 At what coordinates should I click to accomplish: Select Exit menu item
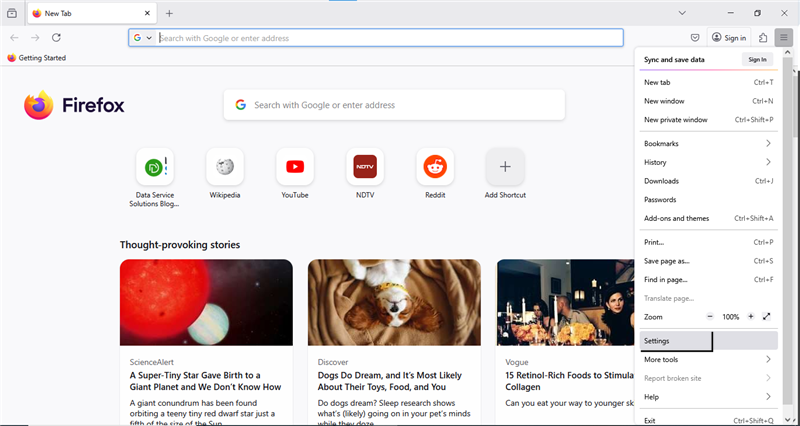point(709,420)
